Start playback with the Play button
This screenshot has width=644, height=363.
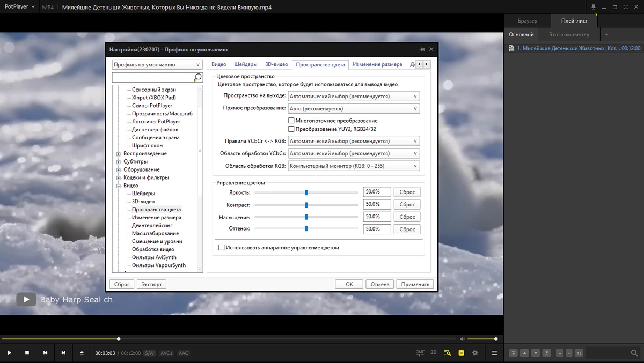(9, 353)
